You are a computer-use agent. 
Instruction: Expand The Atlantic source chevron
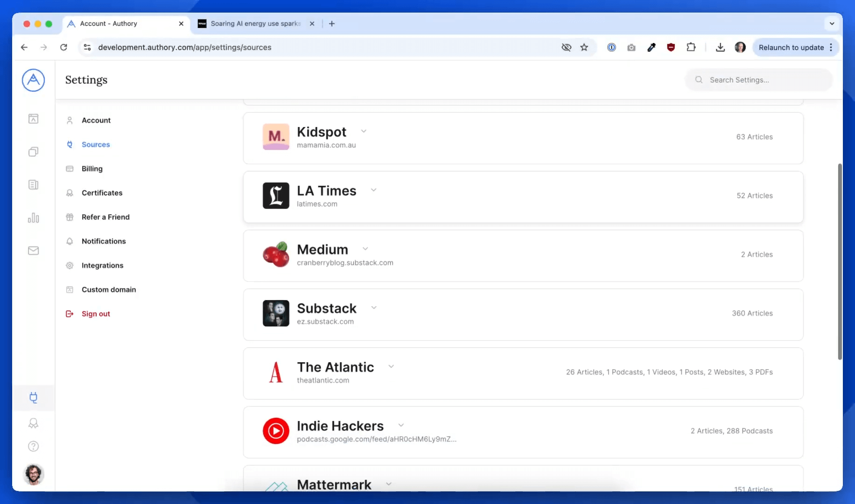click(391, 366)
